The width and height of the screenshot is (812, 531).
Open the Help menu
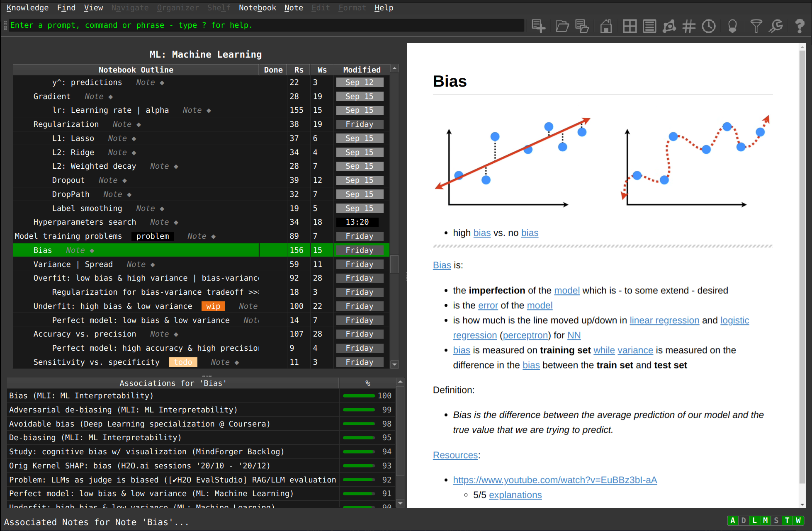tap(384, 7)
